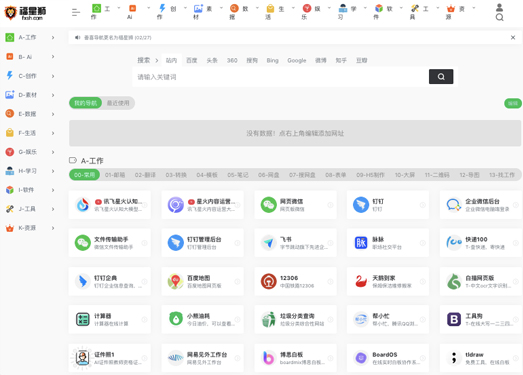The height and width of the screenshot is (375, 523).
Task: Click the black search submit button
Action: 441,77
